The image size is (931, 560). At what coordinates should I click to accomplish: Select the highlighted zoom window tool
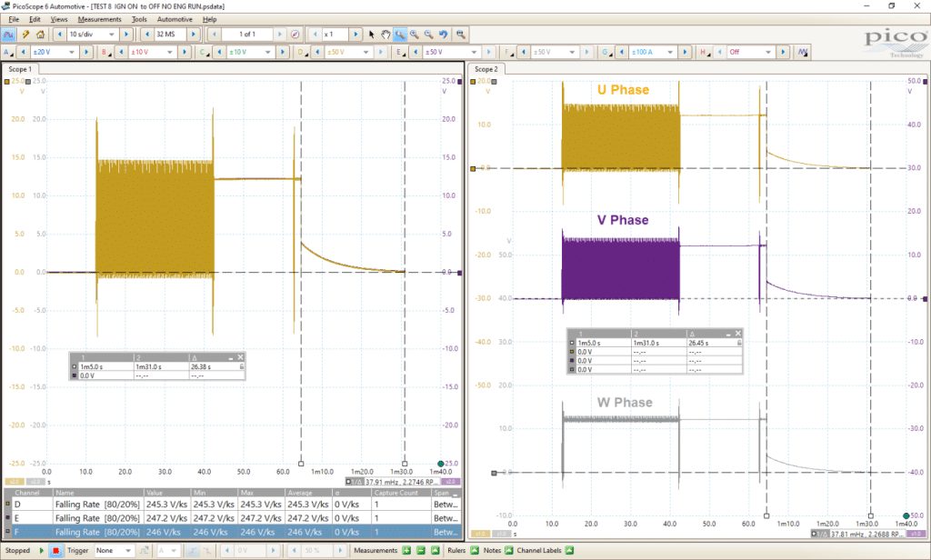(400, 35)
